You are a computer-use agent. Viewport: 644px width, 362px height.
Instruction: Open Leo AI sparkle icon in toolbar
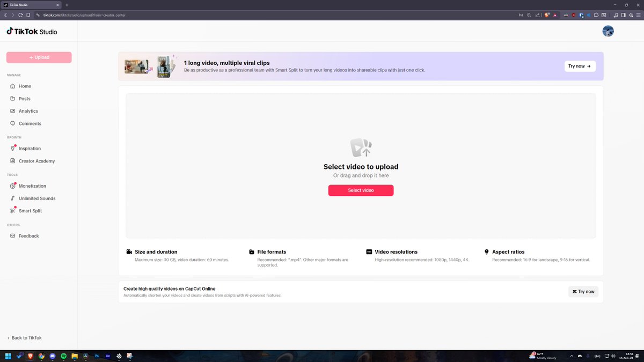[631, 15]
